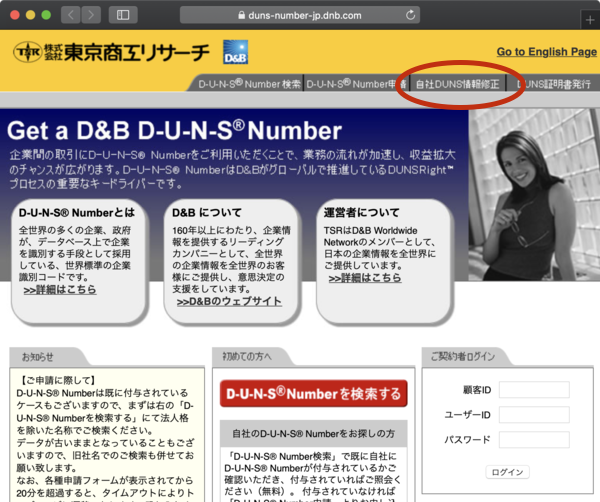Click the duns-number-jp.dnb.com address bar

click(300, 15)
